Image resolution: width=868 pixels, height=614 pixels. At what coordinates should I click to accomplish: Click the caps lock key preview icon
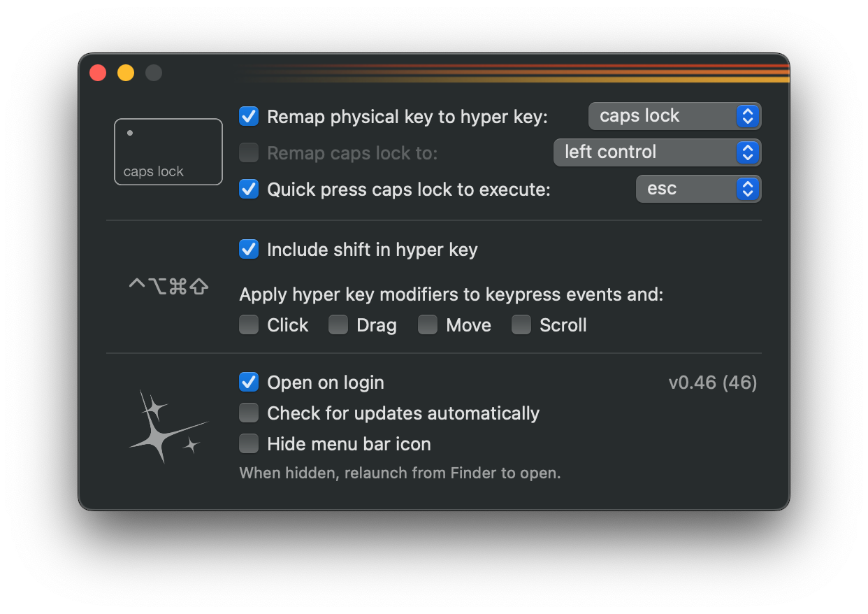pos(168,152)
